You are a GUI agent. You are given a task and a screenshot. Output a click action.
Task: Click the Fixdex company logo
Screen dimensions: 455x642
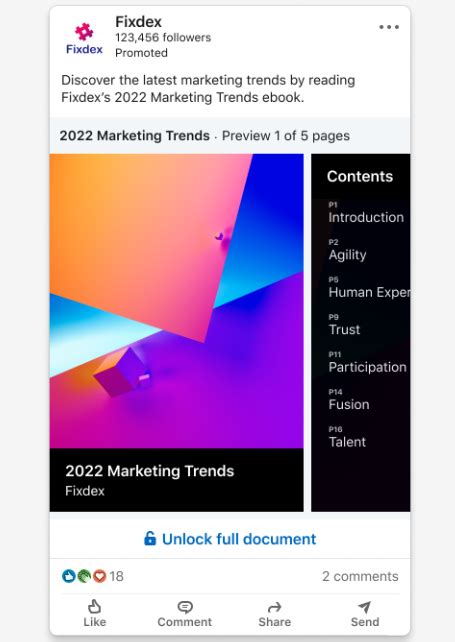(84, 38)
